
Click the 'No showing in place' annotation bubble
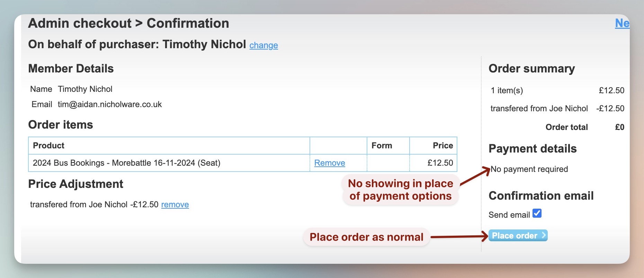[x=400, y=190]
